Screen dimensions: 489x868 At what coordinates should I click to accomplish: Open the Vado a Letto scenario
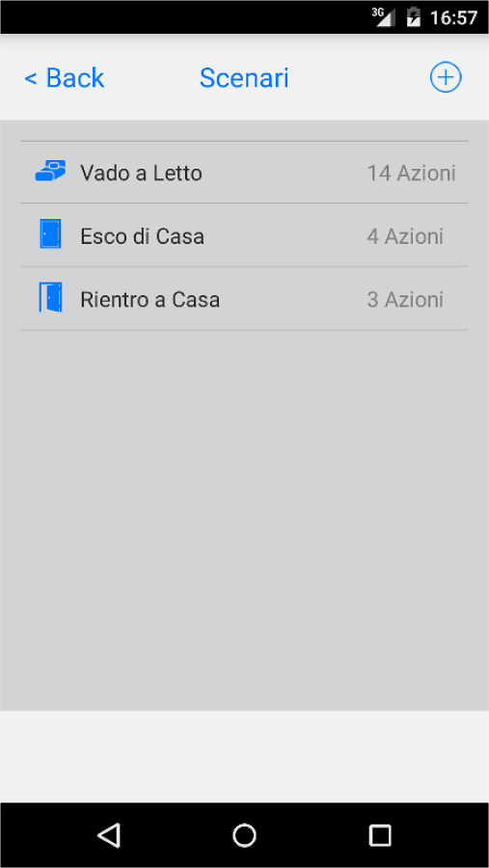(244, 173)
